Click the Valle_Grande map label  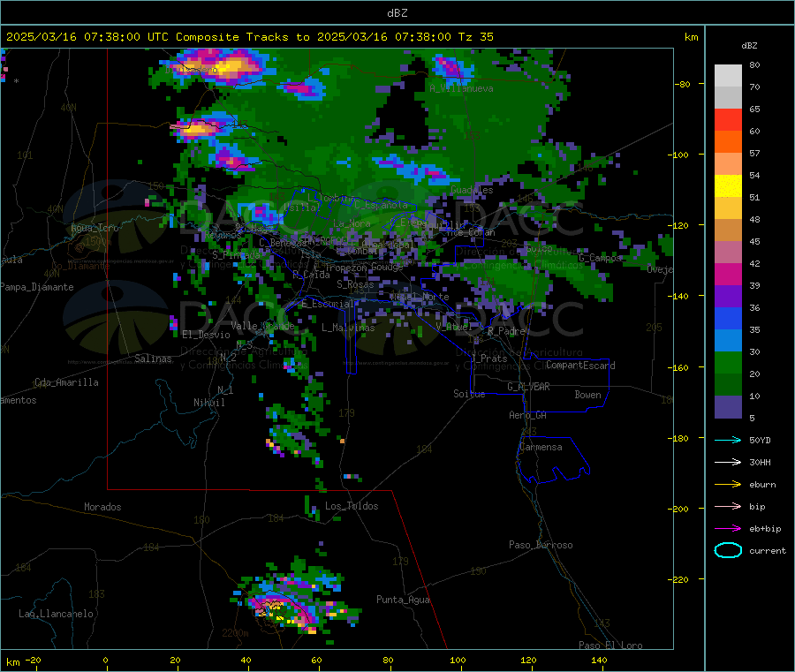click(x=262, y=326)
